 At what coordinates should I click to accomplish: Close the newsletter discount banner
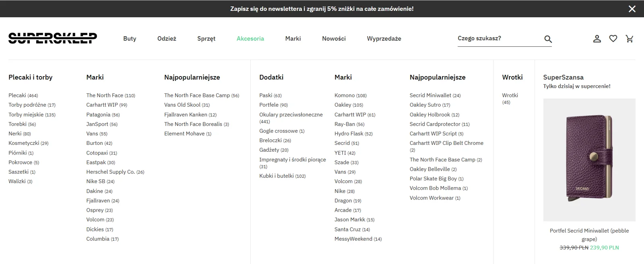click(632, 9)
